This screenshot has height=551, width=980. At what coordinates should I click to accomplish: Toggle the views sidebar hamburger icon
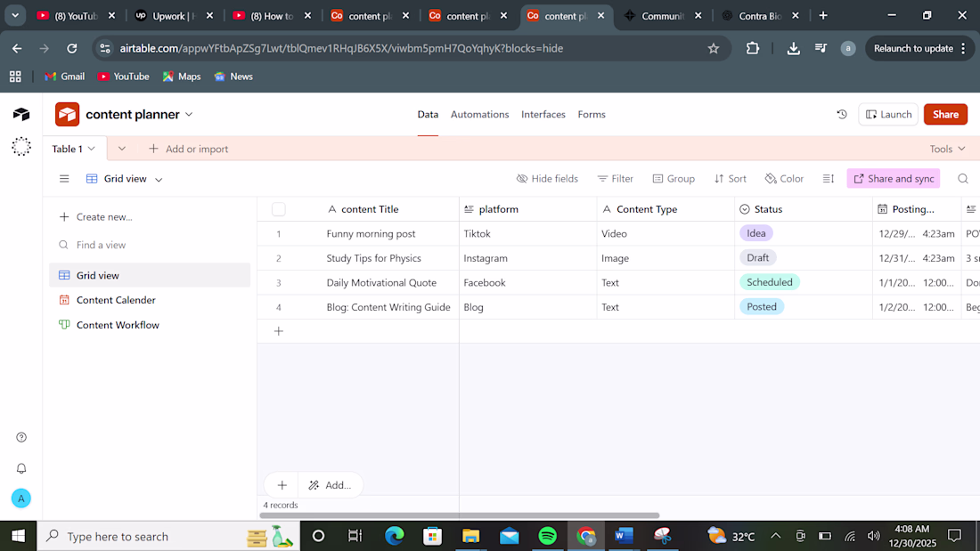coord(64,179)
